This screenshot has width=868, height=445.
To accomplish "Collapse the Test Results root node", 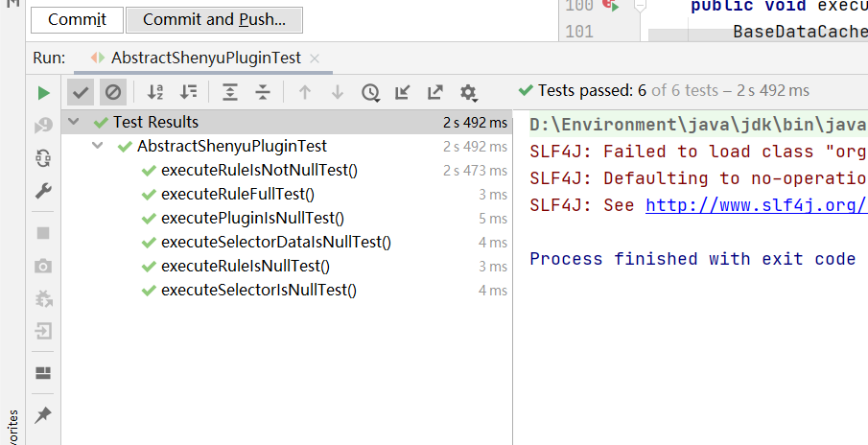I will tap(73, 122).
